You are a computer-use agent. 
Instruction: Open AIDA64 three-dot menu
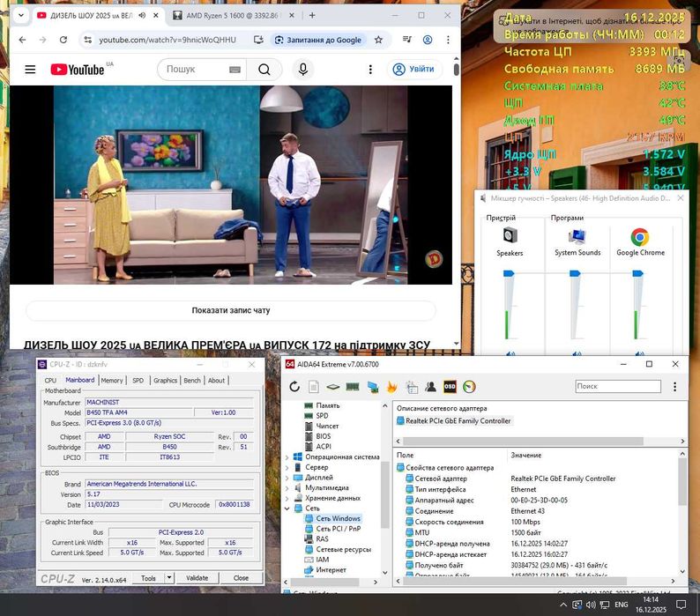coord(674,387)
